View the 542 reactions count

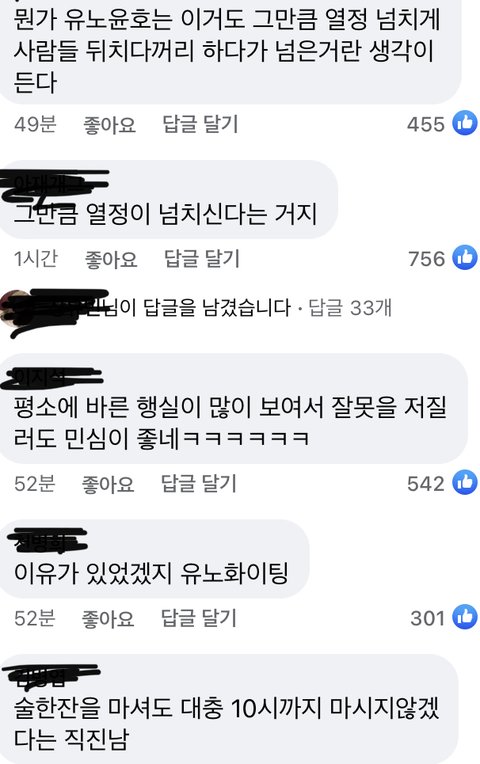(425, 483)
